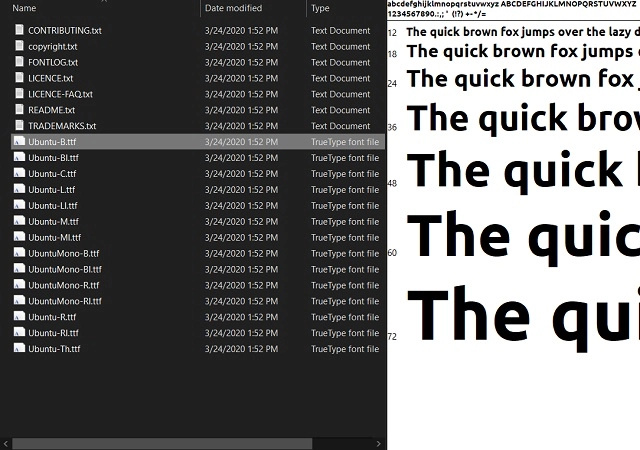The height and width of the screenshot is (450, 640).
Task: Click the Ubuntu-B.ttf font file icon
Action: point(19,142)
